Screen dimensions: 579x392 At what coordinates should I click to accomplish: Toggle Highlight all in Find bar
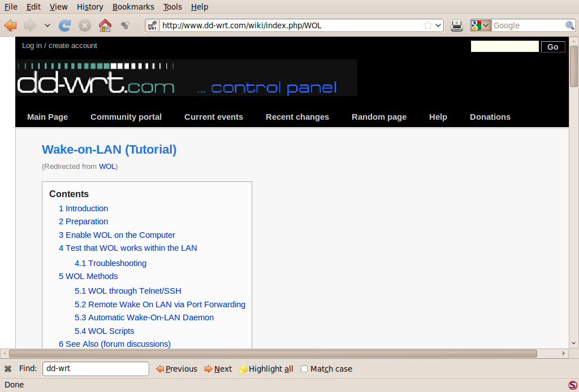pyautogui.click(x=266, y=369)
